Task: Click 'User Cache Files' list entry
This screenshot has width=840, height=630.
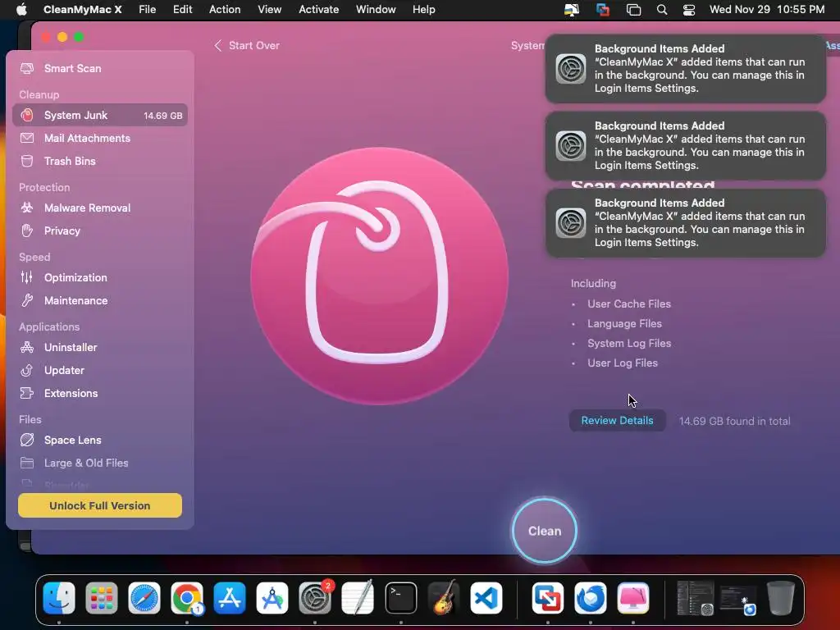Action: point(629,304)
